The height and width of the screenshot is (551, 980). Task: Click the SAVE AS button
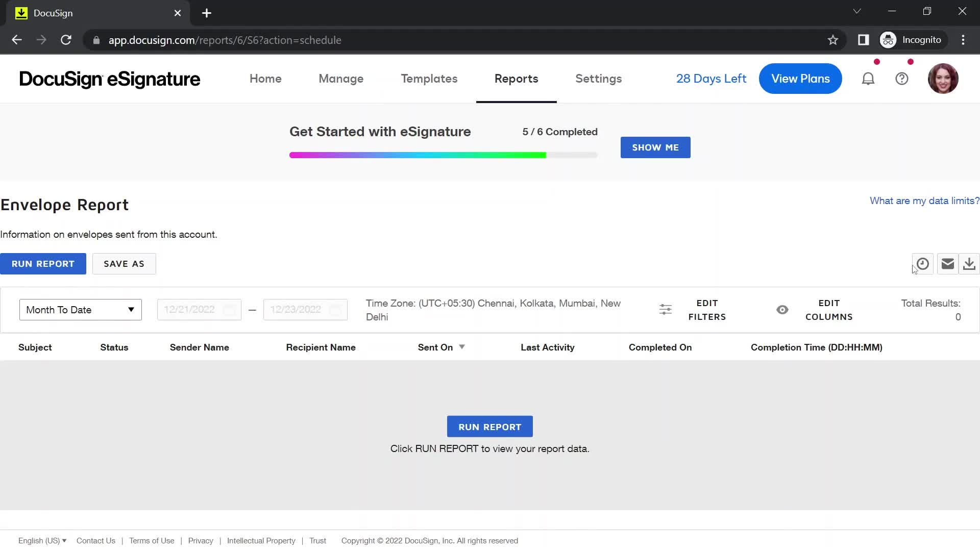pos(124,264)
